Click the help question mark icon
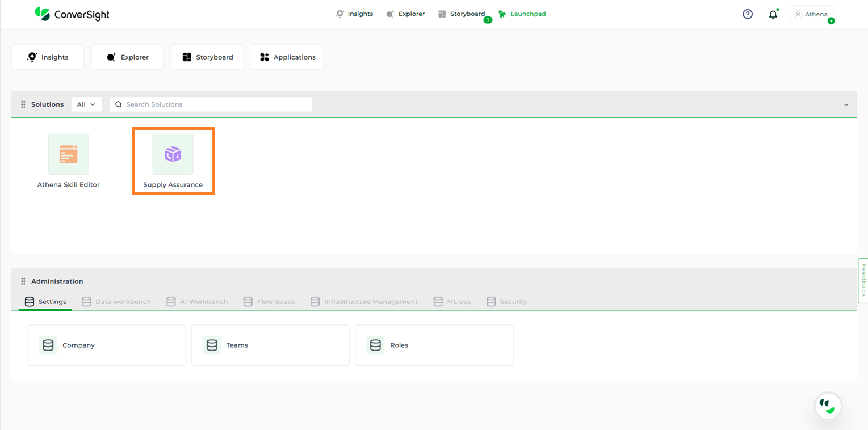868x430 pixels. 748,14
